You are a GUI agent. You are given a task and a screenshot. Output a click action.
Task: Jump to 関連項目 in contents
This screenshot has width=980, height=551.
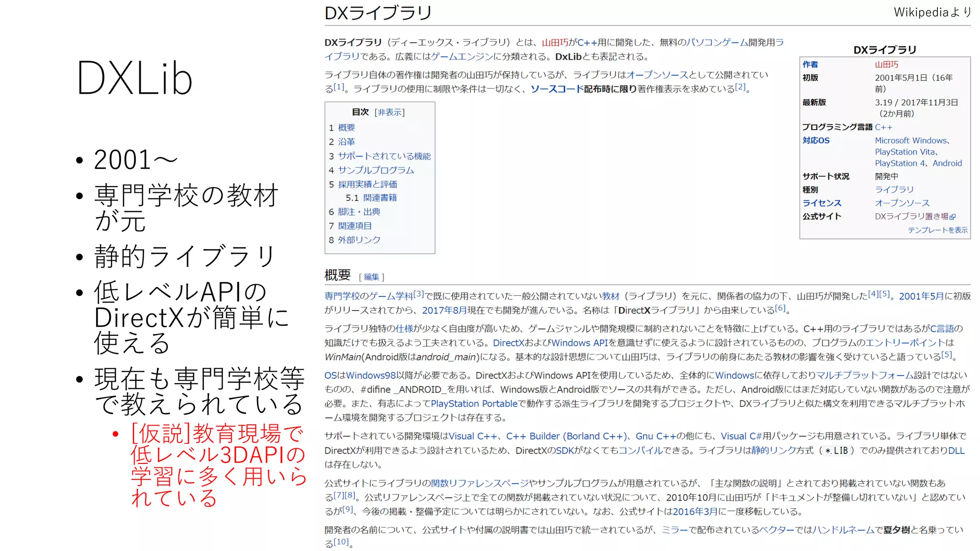(355, 226)
